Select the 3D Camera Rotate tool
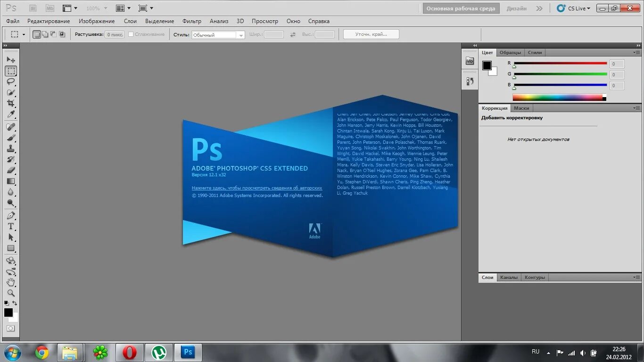Viewport: 644px width, 362px height. [x=11, y=272]
